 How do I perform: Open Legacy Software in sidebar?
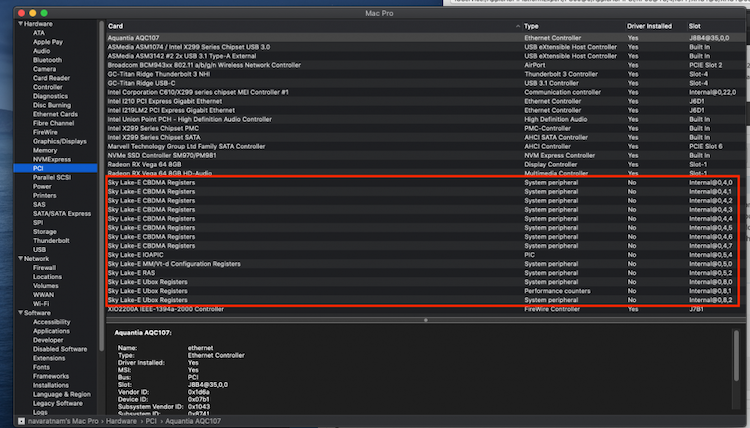[57, 404]
